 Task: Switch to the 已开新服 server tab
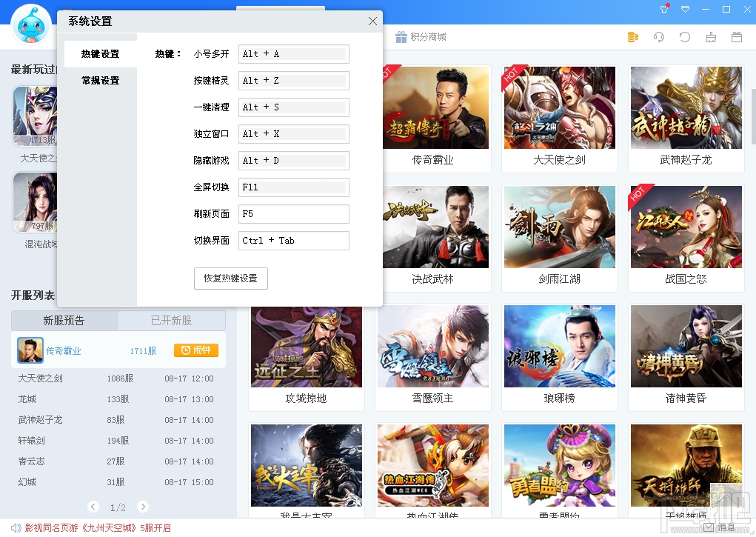click(x=172, y=320)
